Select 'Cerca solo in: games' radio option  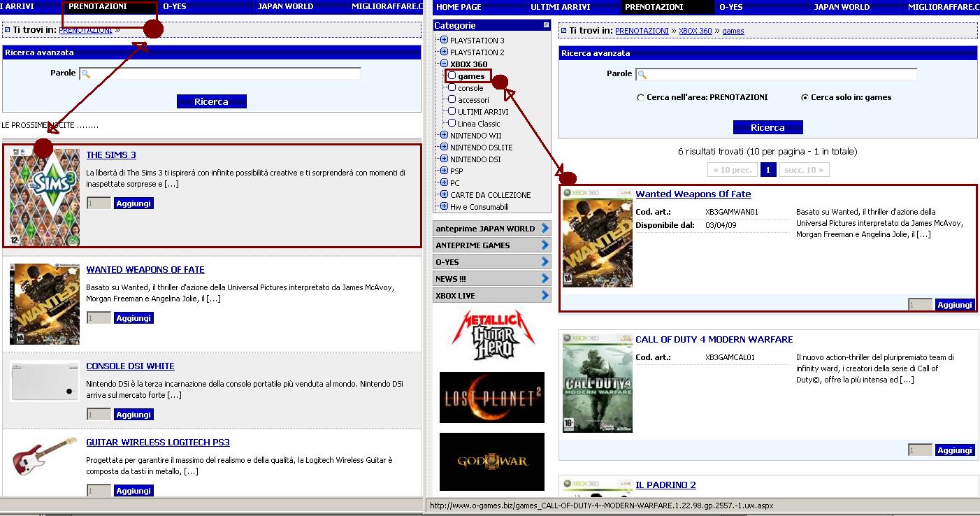click(805, 98)
